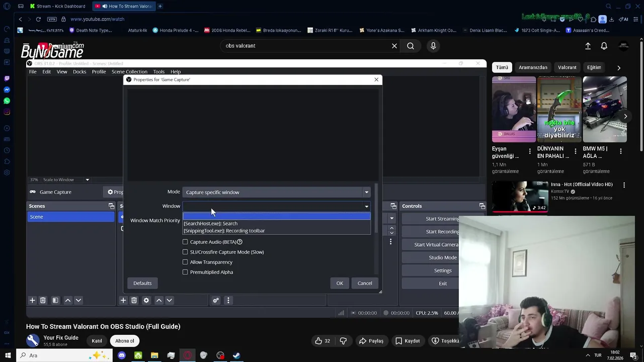This screenshot has width=644, height=362.
Task: Open Discord from the Windows taskbar
Action: (x=121, y=355)
